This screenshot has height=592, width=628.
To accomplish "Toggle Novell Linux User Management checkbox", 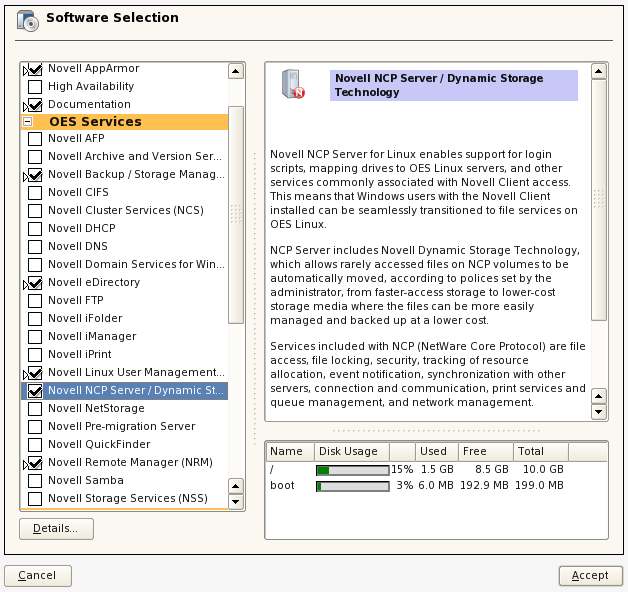I will tap(35, 373).
